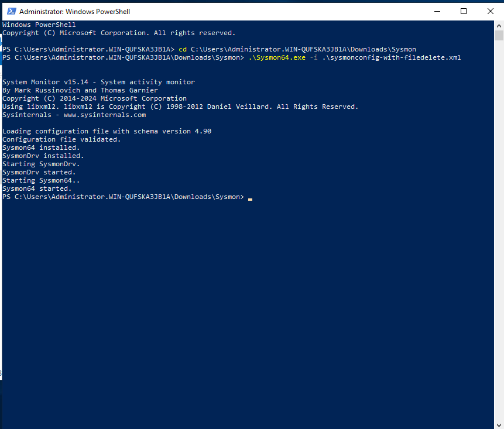Click 'Sysmon64 started.' line
The width and height of the screenshot is (504, 429).
pos(37,188)
